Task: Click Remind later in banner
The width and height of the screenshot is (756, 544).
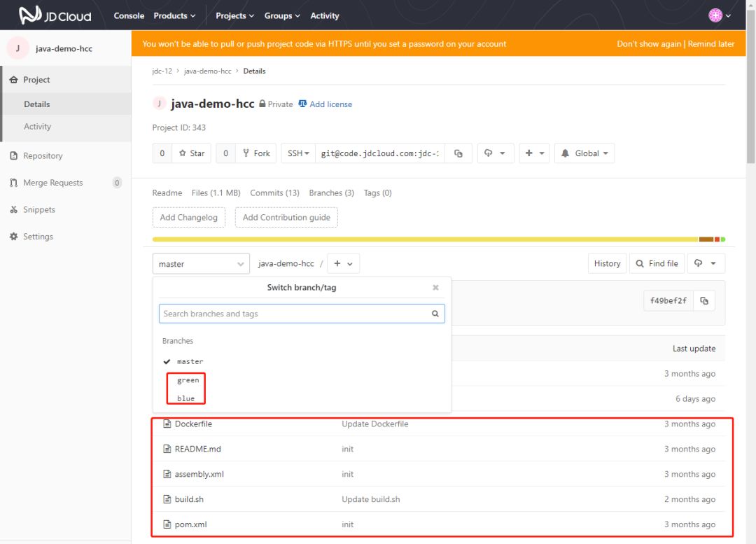Action: (711, 44)
